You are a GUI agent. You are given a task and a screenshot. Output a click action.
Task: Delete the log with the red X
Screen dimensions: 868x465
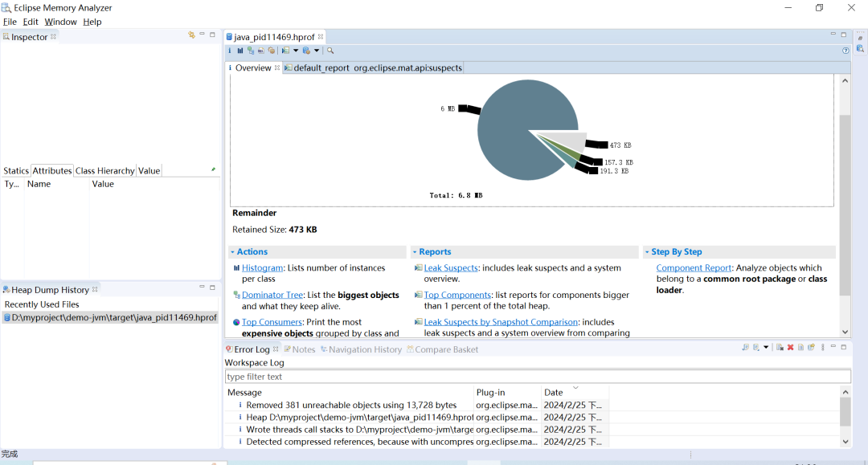point(791,347)
